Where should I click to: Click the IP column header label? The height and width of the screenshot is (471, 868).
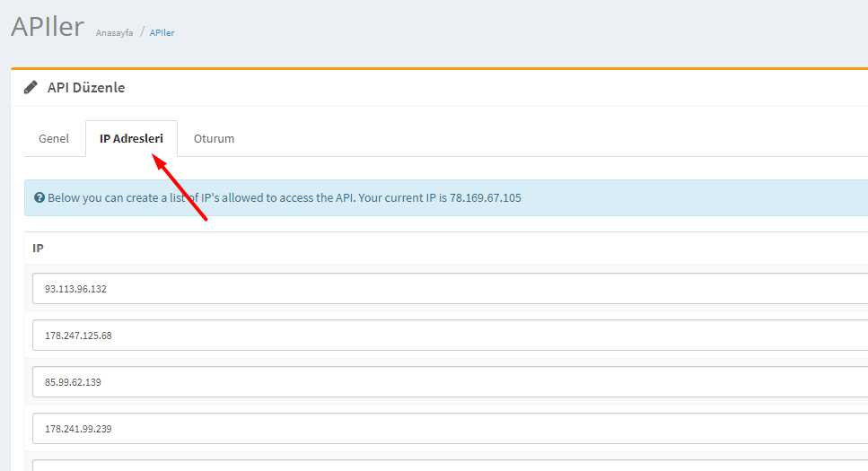coord(38,248)
